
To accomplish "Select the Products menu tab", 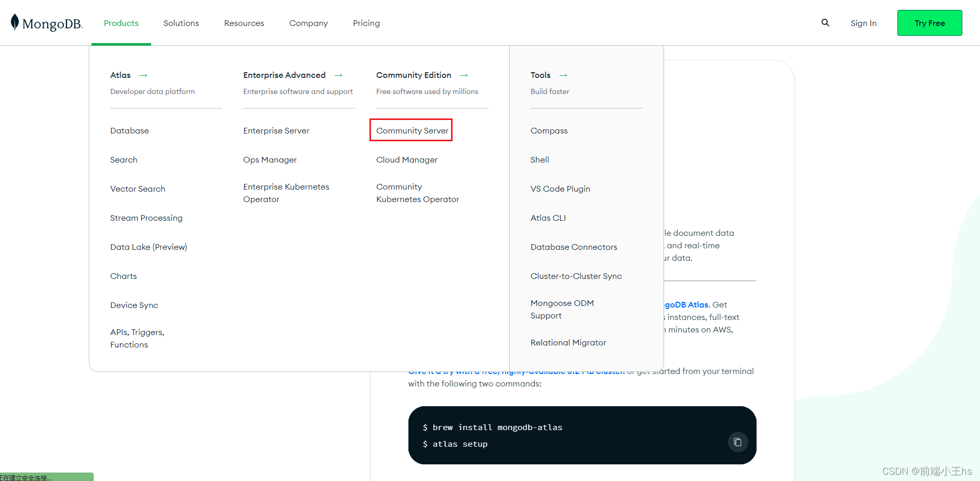I will click(x=121, y=23).
